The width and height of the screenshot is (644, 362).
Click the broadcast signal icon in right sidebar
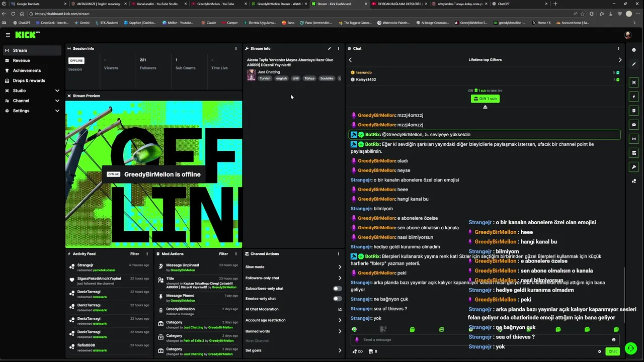634,139
